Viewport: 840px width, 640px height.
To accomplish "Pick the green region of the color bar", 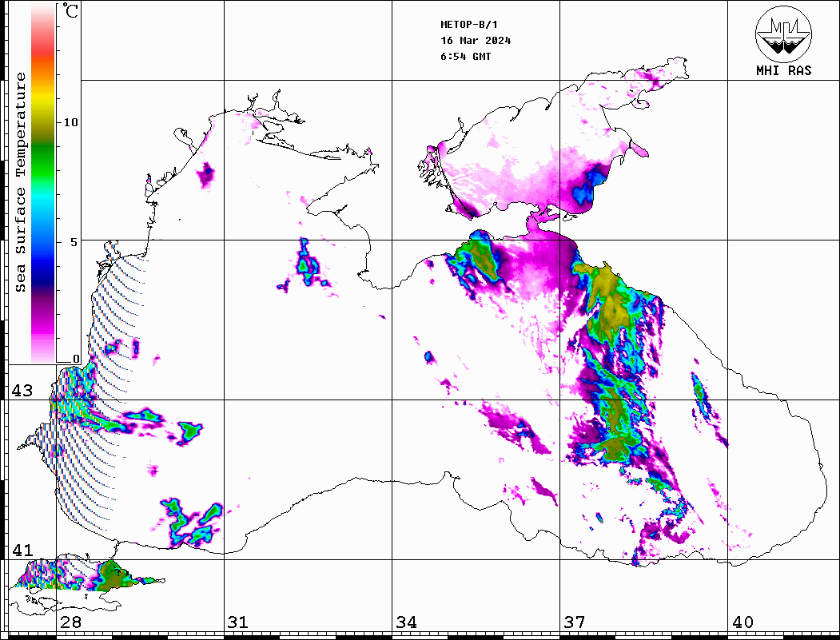I will click(43, 161).
